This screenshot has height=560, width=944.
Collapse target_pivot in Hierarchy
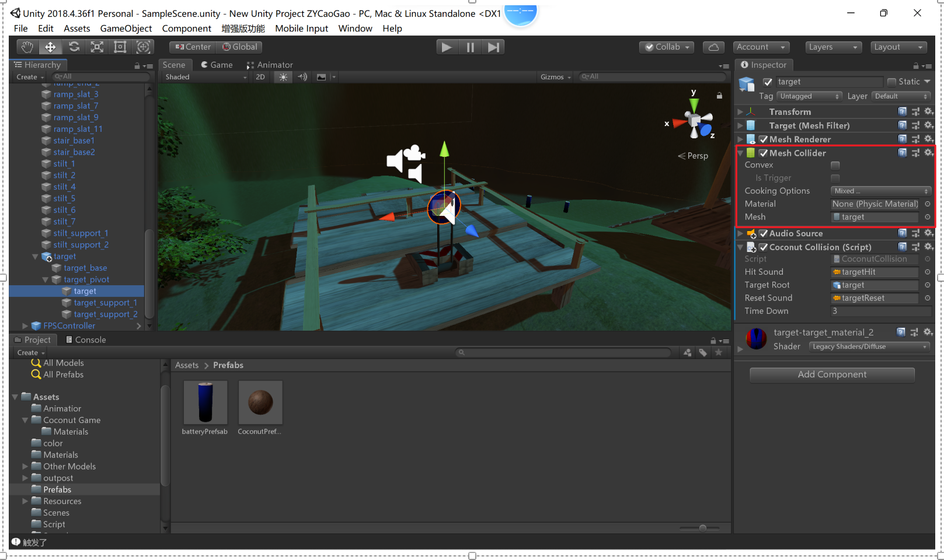pyautogui.click(x=46, y=280)
